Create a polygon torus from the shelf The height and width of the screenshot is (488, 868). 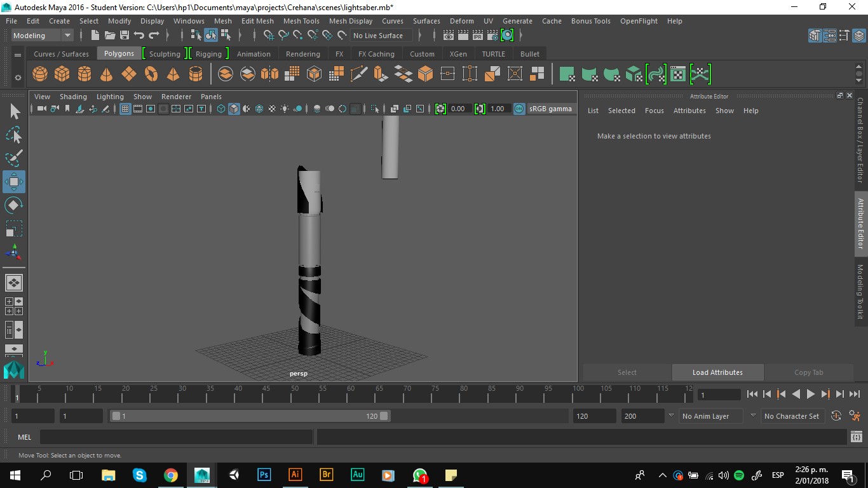(x=151, y=74)
